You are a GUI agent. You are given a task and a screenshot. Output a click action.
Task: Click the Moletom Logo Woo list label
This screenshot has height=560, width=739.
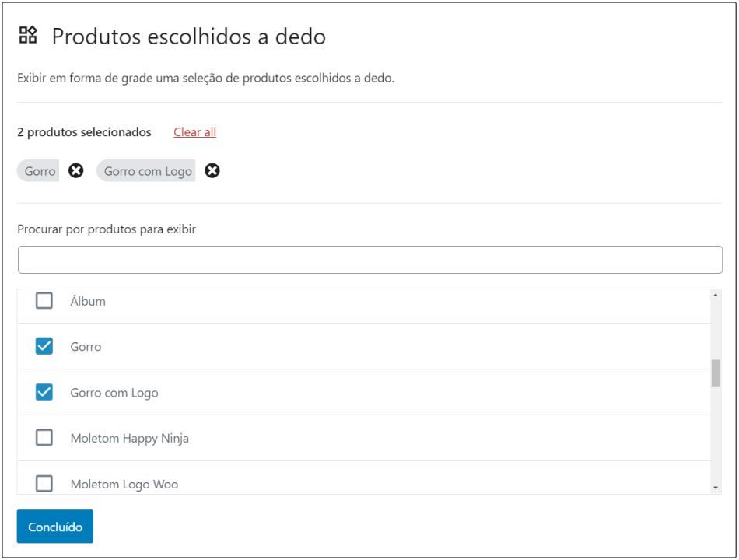(x=124, y=484)
